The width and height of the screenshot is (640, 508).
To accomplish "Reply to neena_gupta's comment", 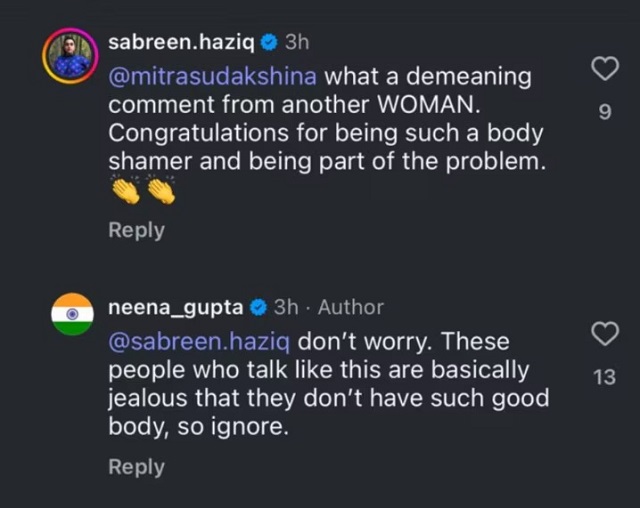I will (x=136, y=467).
